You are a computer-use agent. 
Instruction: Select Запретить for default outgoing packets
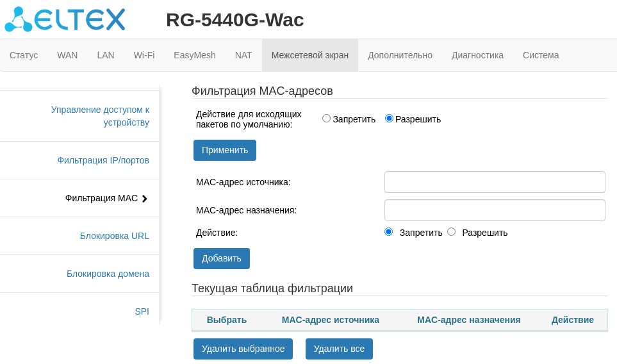[327, 119]
